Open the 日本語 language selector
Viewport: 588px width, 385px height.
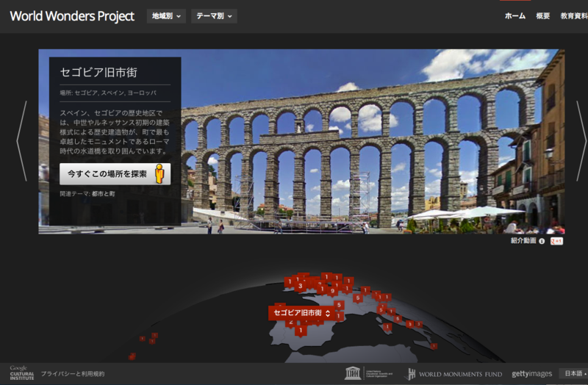pos(574,373)
